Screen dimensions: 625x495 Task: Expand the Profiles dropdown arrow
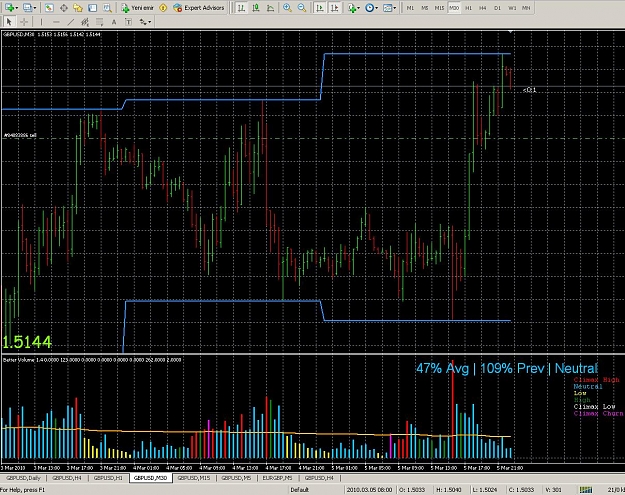pyautogui.click(x=35, y=8)
